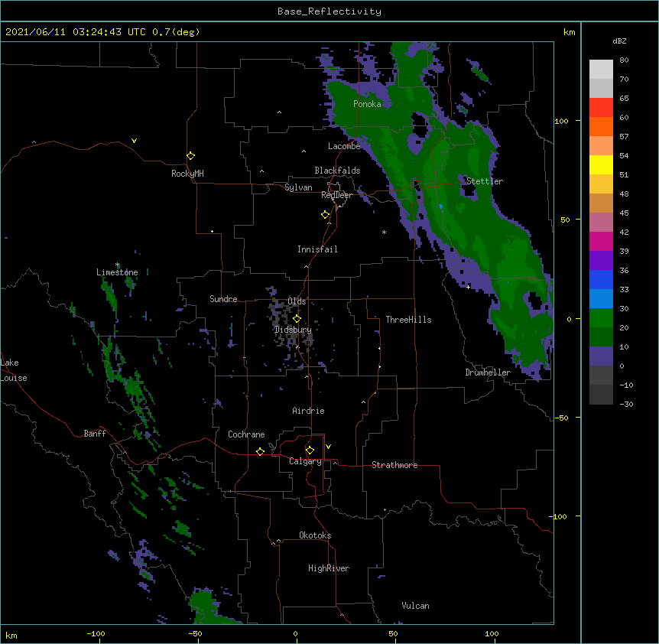Click the 45 value on the dBZ legend
This screenshot has width=659, height=644.
(624, 213)
